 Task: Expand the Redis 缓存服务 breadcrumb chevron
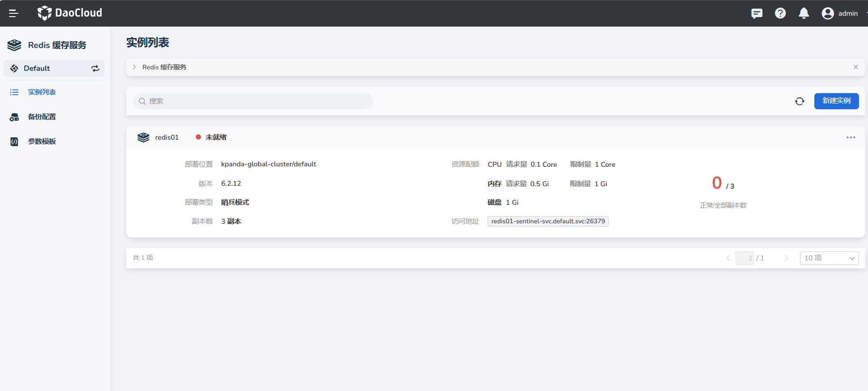click(134, 67)
